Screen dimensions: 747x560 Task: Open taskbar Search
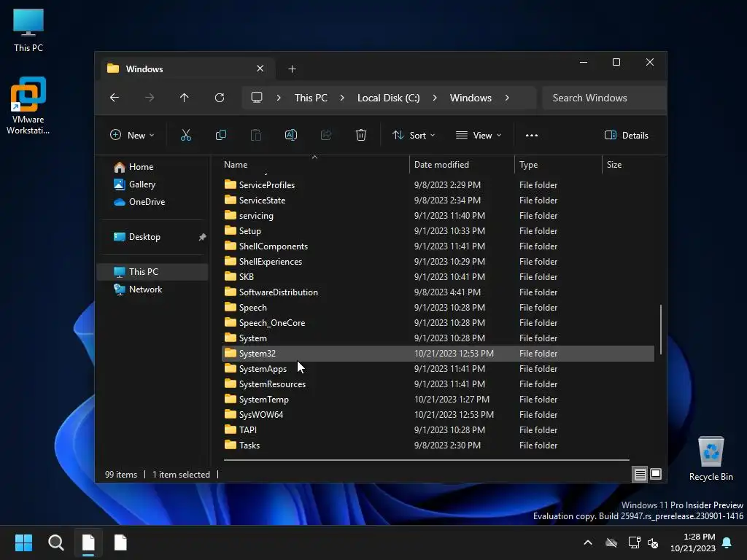[56, 542]
